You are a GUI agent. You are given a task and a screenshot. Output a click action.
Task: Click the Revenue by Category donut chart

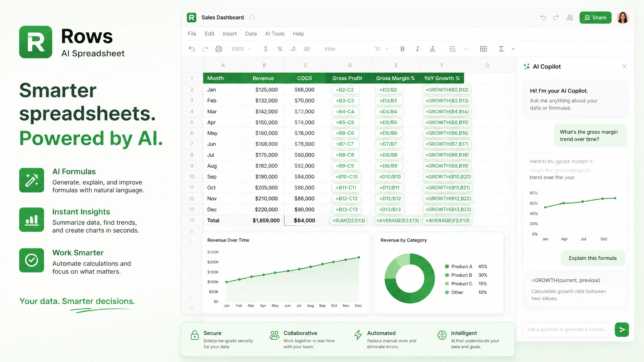click(410, 278)
